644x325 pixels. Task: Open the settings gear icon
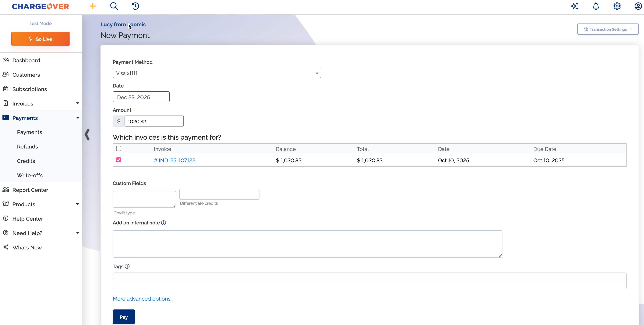click(617, 6)
